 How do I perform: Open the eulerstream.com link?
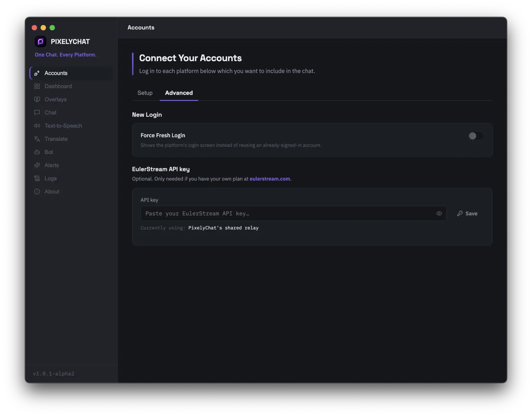[x=270, y=179]
